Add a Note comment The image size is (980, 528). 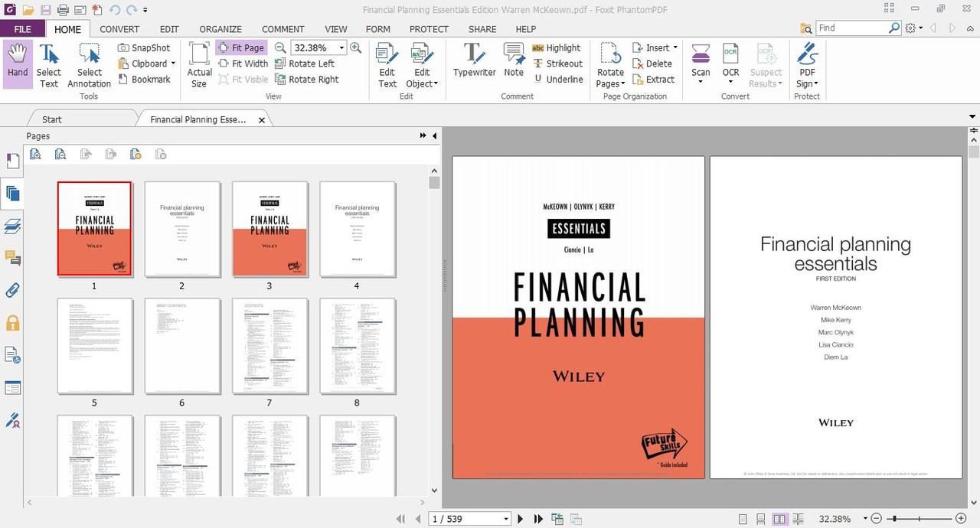coord(514,60)
